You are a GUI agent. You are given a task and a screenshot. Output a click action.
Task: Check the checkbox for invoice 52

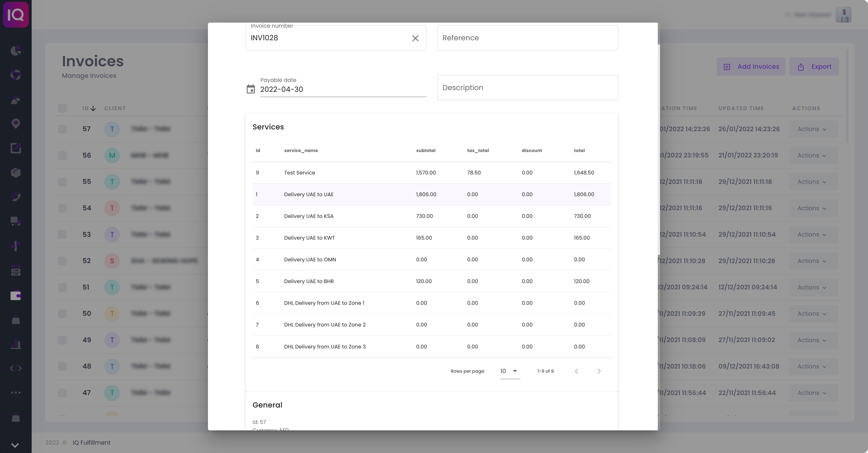pos(62,261)
